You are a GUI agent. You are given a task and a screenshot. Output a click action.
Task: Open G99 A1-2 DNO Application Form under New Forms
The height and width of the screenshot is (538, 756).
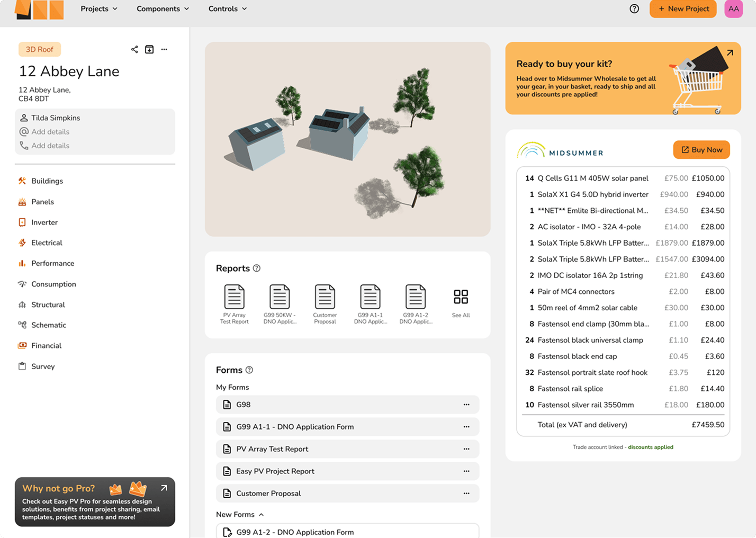347,531
